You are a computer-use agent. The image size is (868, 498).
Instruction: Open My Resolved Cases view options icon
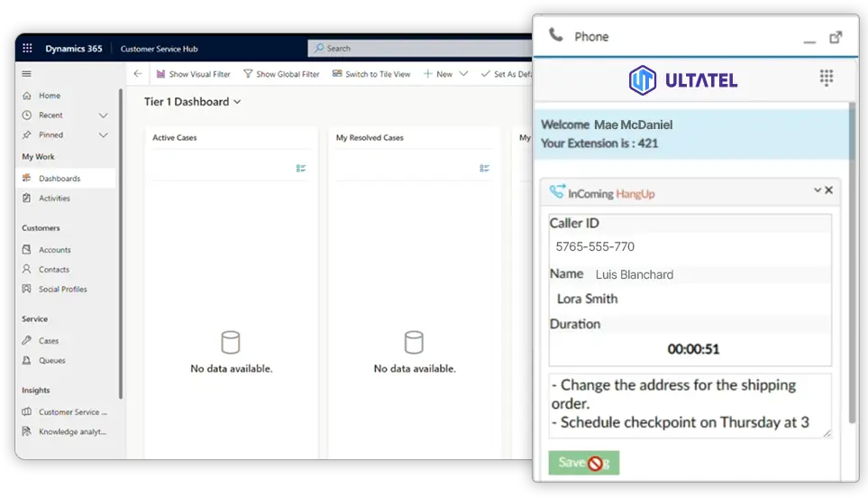point(485,168)
